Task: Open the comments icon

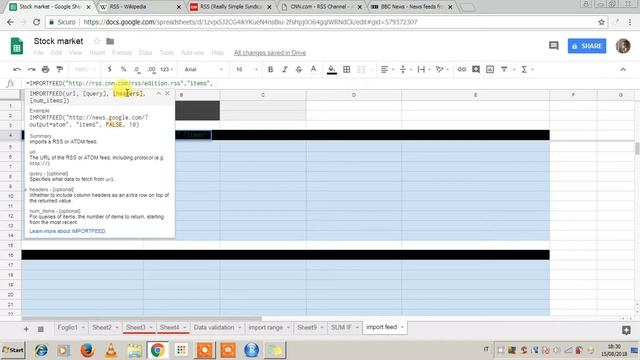Action: pos(553,45)
